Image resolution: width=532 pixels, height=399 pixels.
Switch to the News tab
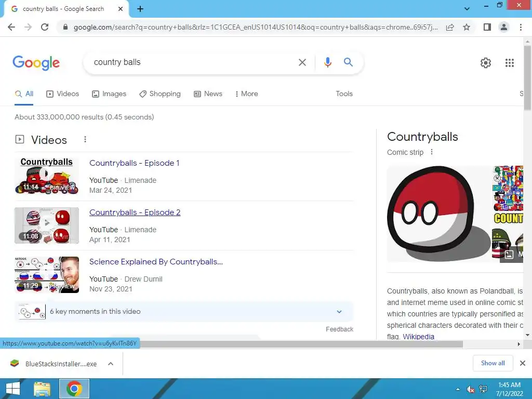point(208,94)
